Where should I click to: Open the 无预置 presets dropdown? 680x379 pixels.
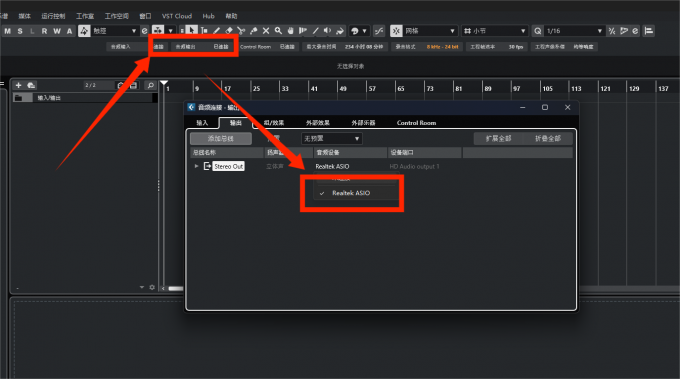(x=332, y=138)
